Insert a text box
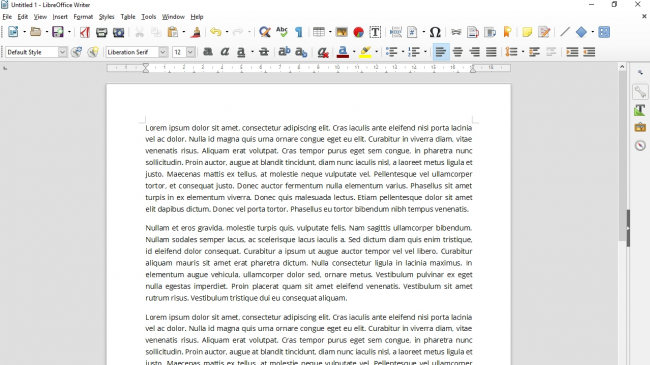 375,32
